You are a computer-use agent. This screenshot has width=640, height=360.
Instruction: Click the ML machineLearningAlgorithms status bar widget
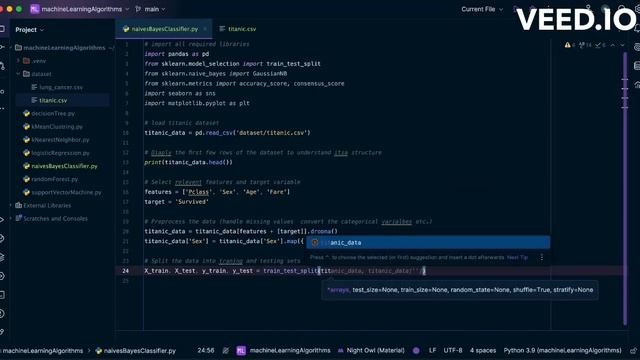tap(283, 351)
